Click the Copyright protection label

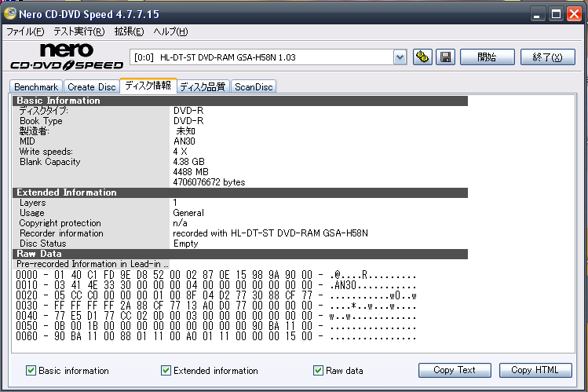60,223
